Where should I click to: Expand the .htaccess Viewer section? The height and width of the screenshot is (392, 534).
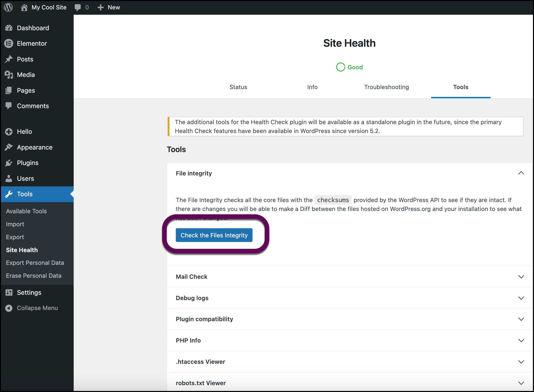pyautogui.click(x=521, y=362)
